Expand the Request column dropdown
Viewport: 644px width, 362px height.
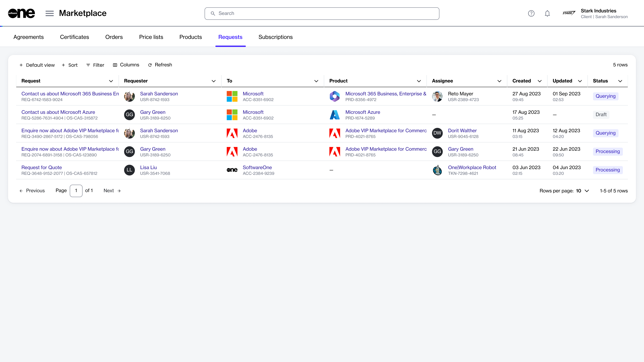click(111, 81)
